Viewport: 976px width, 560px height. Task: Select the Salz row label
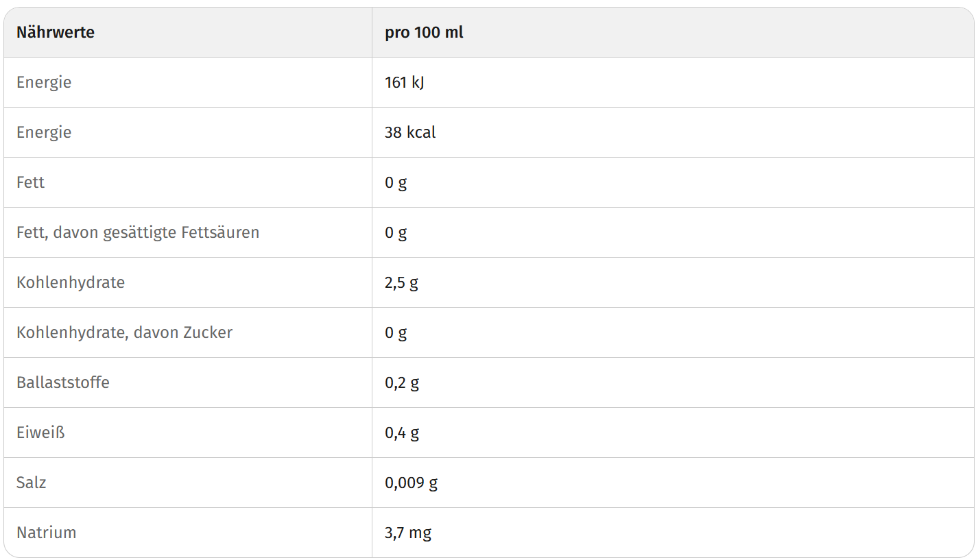click(x=32, y=483)
